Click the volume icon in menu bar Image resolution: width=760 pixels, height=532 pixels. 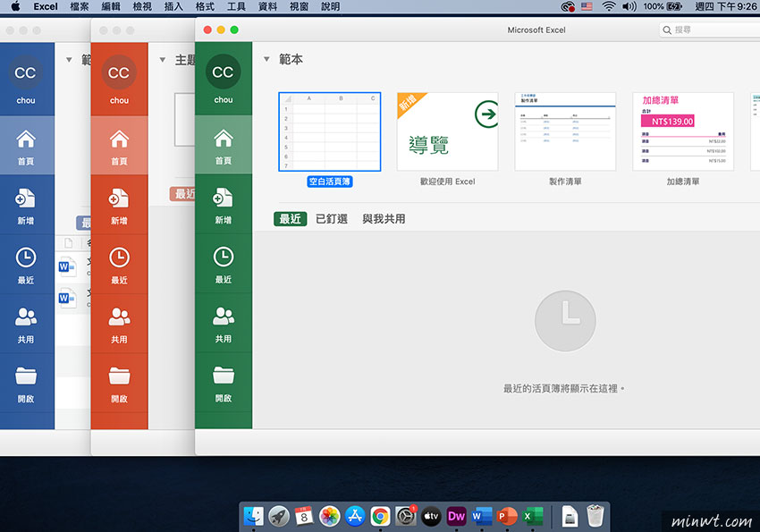click(629, 6)
